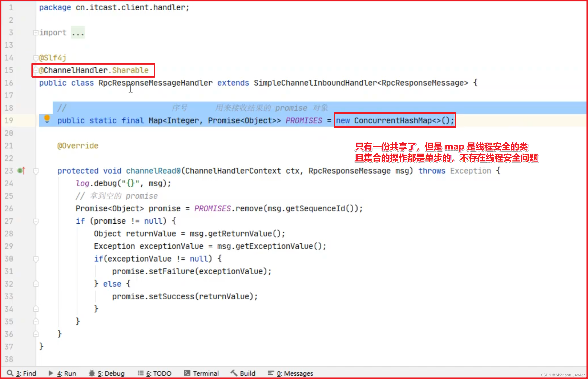
Task: Click msg.getReturnValue() on line 28
Action: [235, 234]
